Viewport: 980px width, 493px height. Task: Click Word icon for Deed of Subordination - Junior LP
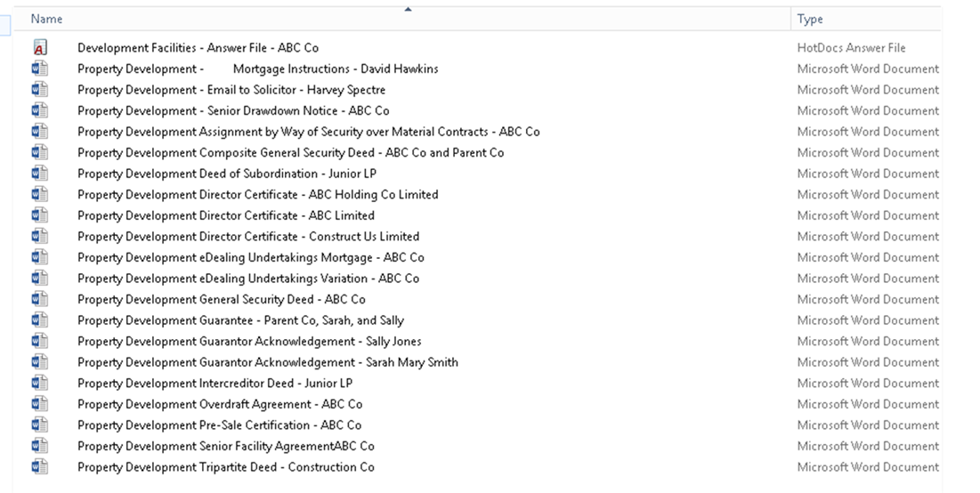(40, 173)
